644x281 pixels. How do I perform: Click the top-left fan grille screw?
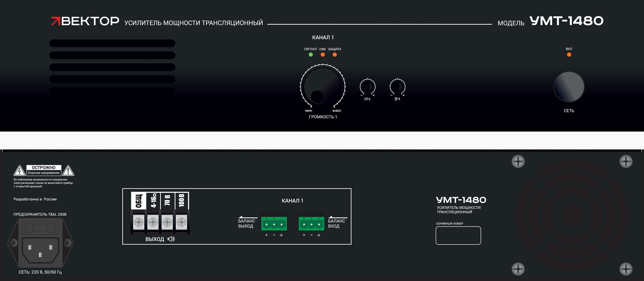click(518, 161)
